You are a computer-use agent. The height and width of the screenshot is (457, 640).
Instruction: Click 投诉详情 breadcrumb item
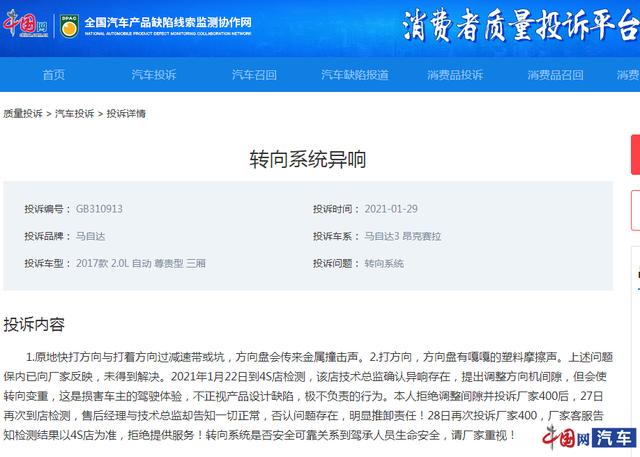126,113
